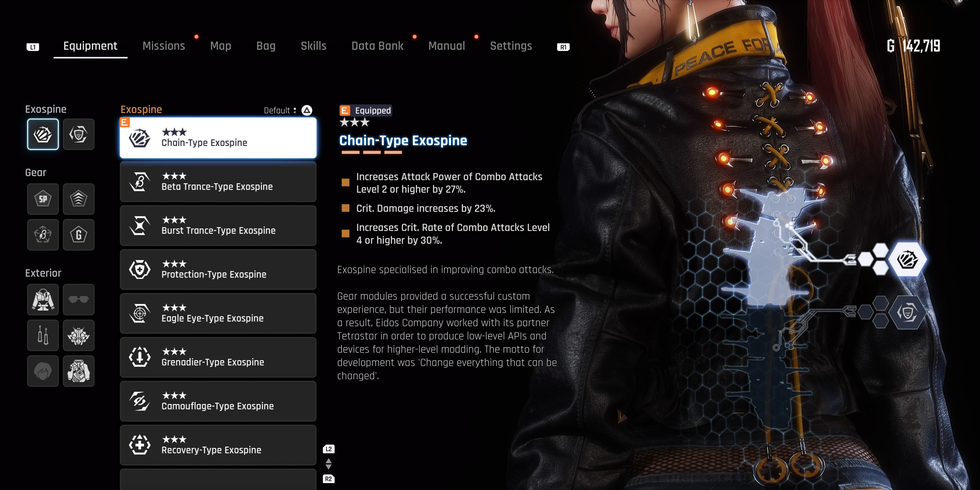
Task: Open the glasses exterior slot
Action: tap(78, 299)
